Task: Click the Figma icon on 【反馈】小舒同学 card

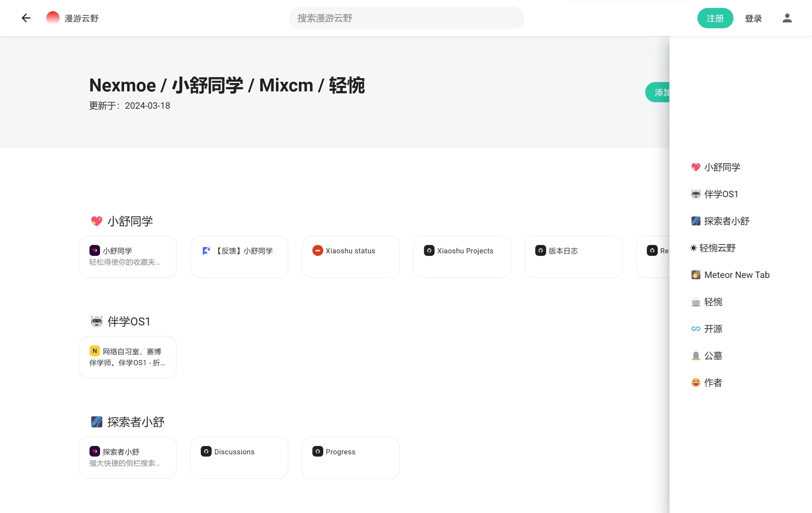Action: (x=206, y=250)
